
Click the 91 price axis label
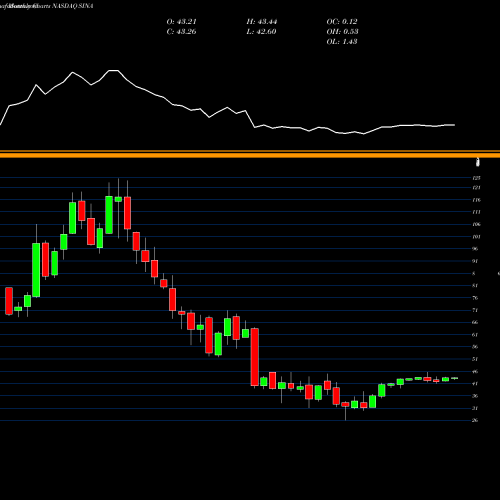pyautogui.click(x=475, y=261)
